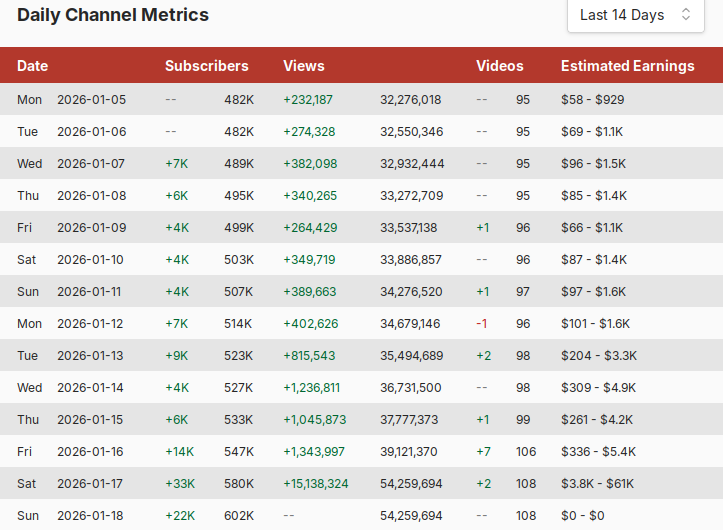Viewport: 723px width, 530px height.
Task: Select the Daily Channel Metrics heading
Action: coord(113,15)
